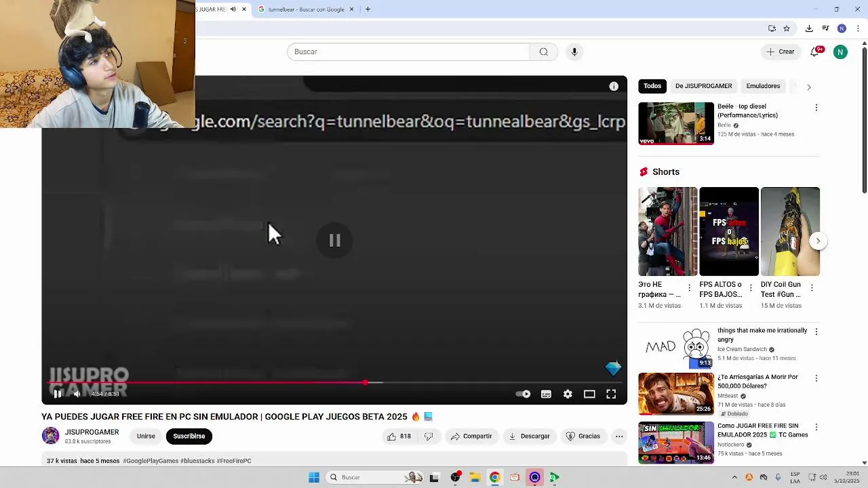Click the Suscribirse button
Image resolution: width=868 pixels, height=488 pixels.
coord(189,436)
